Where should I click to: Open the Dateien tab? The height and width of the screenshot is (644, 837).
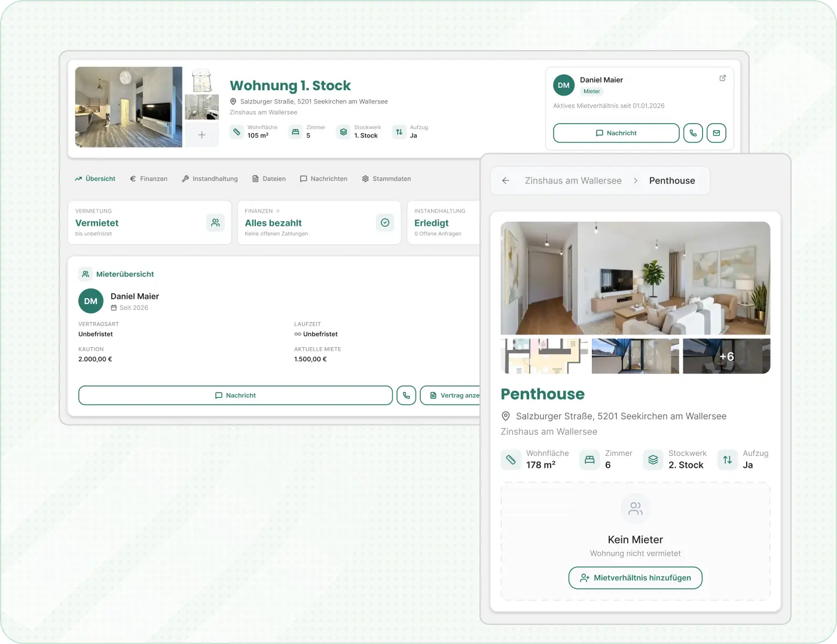268,179
